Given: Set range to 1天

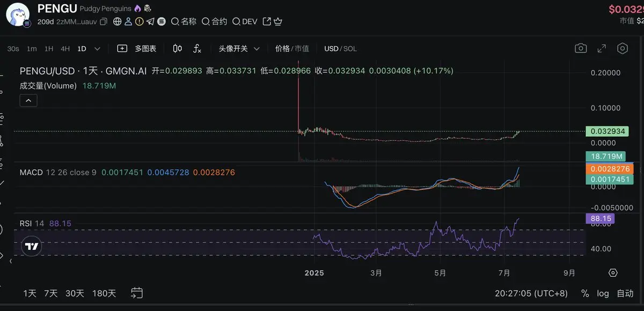Looking at the screenshot, I should coord(30,293).
